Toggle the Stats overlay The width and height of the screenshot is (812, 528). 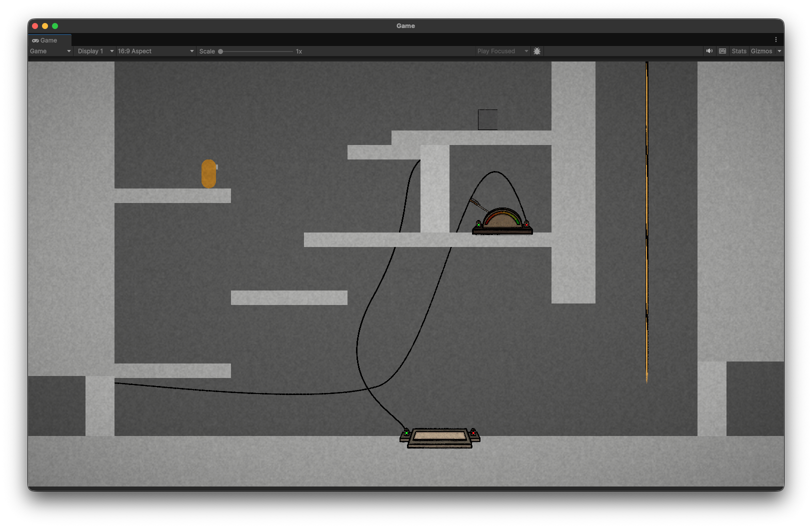[738, 51]
